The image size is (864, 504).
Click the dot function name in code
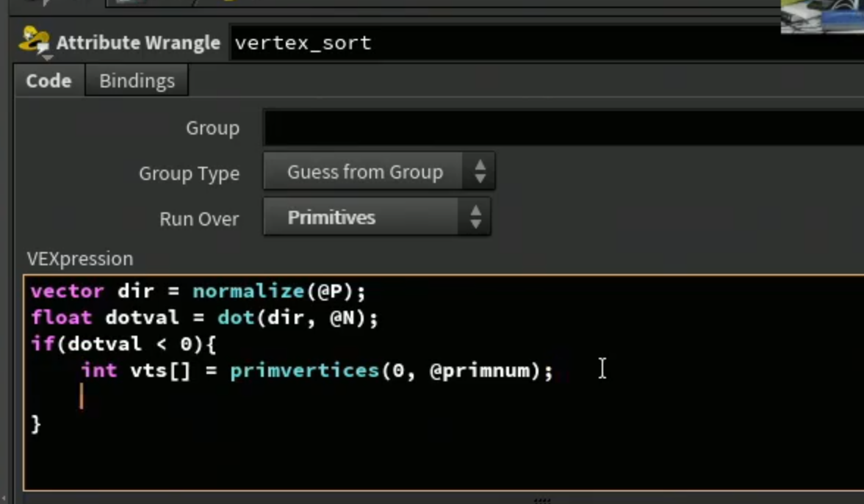[x=236, y=317]
